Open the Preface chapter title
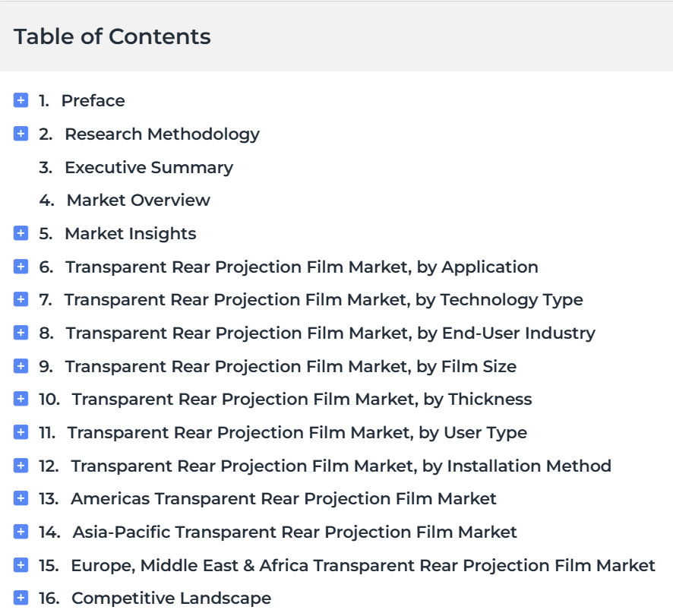The width and height of the screenshot is (673, 616). 93,100
